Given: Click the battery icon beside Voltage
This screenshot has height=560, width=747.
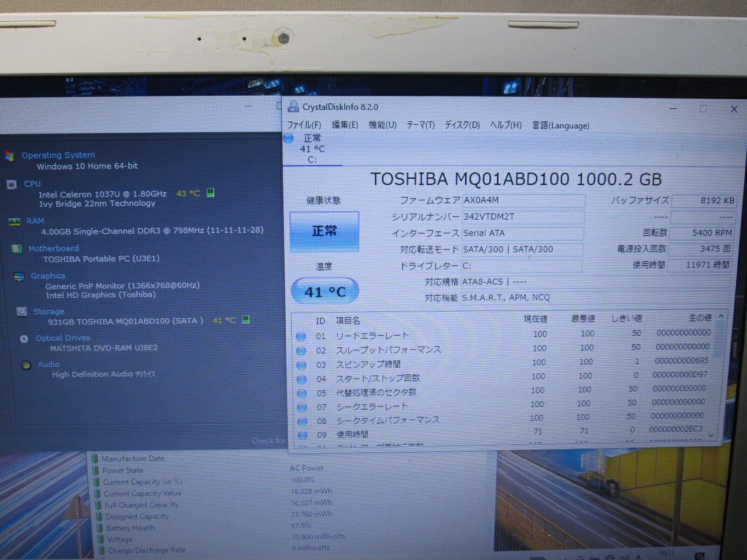Looking at the screenshot, I should click(x=100, y=539).
